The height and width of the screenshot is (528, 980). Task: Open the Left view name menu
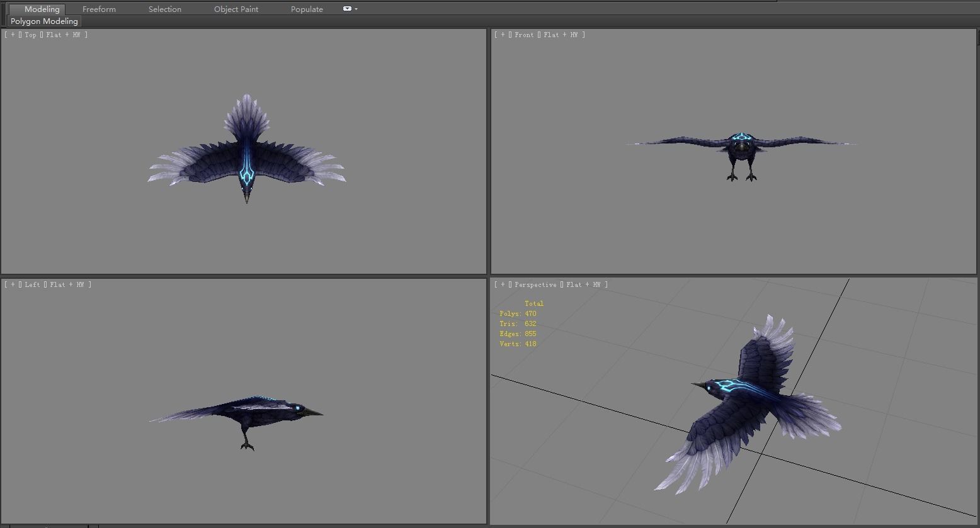[33, 285]
